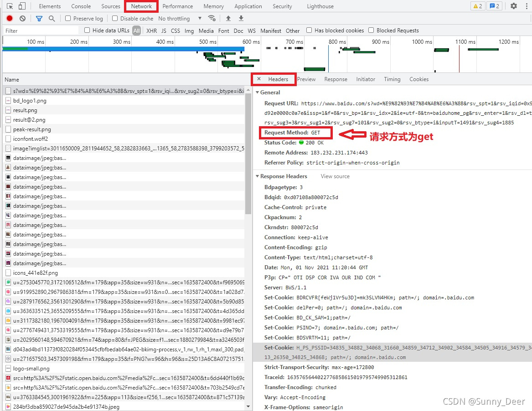Screen dimensions: 532x411
Task: Stop recording network log (red circle)
Action: pyautogui.click(x=10, y=18)
